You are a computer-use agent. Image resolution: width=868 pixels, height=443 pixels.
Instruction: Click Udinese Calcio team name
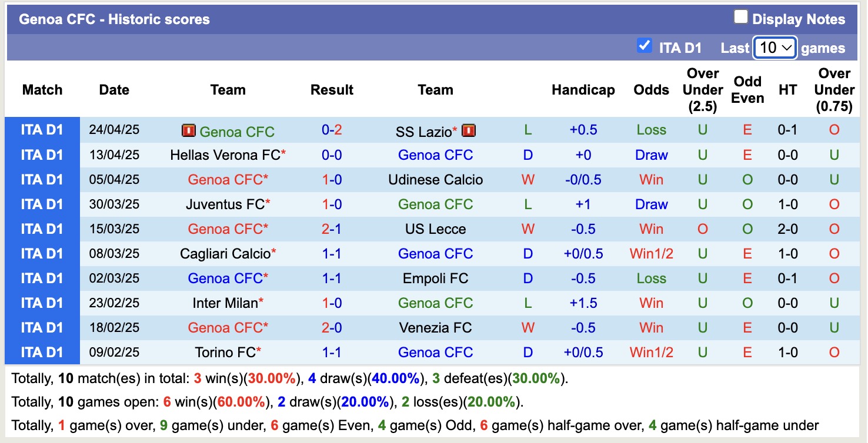[435, 180]
